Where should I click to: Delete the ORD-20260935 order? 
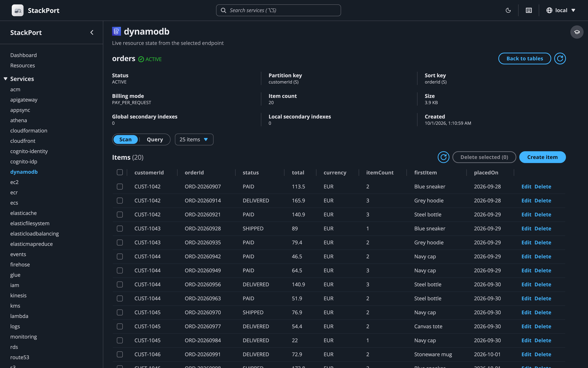(x=543, y=242)
